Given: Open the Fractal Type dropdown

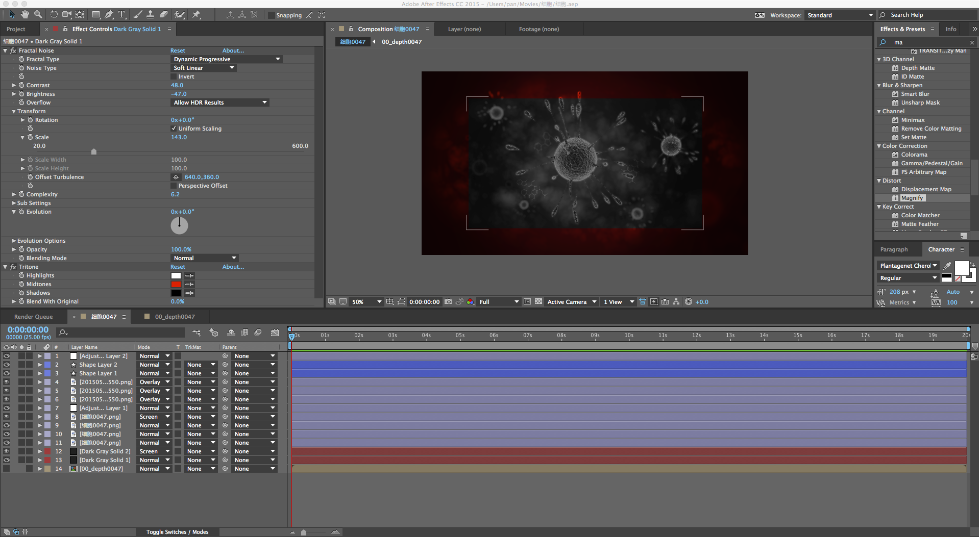Looking at the screenshot, I should 226,59.
